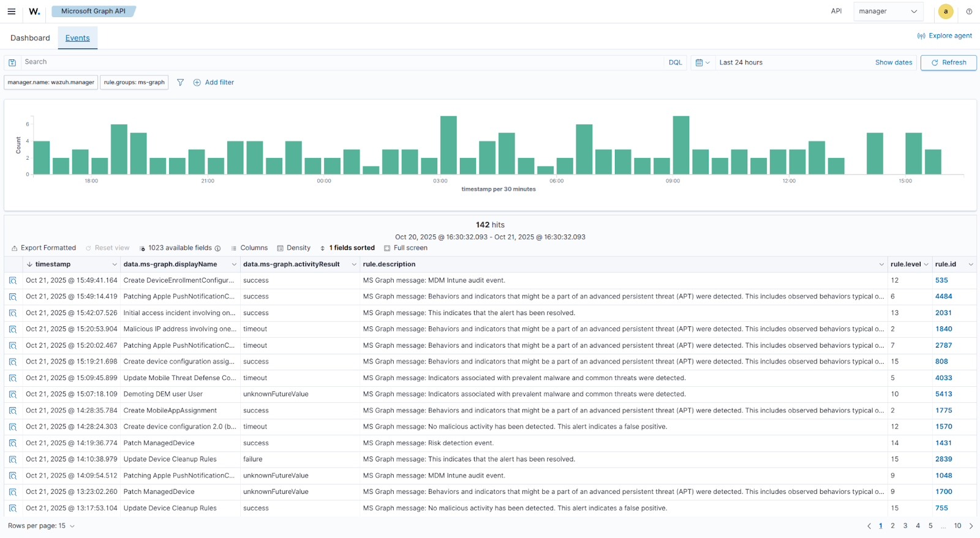Click the filter funnel options icon
This screenshot has height=538, width=980.
[x=180, y=83]
